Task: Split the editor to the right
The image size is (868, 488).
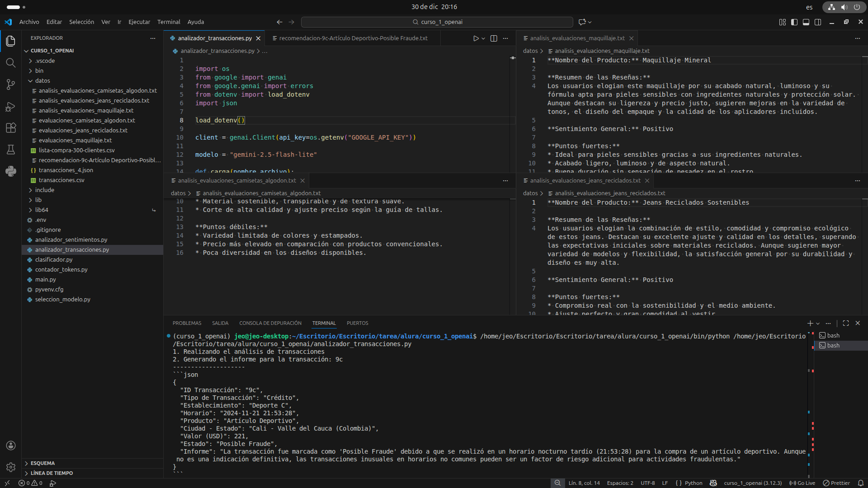Action: 494,38
